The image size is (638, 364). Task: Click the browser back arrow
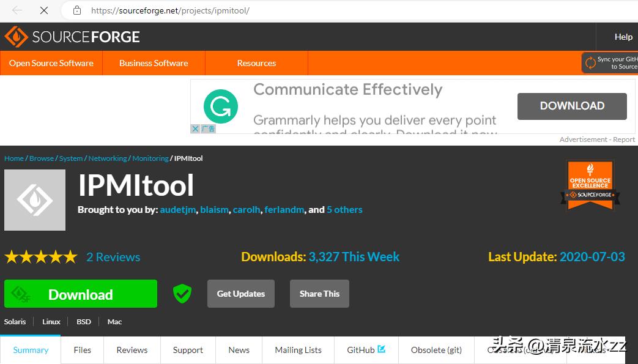pyautogui.click(x=17, y=10)
